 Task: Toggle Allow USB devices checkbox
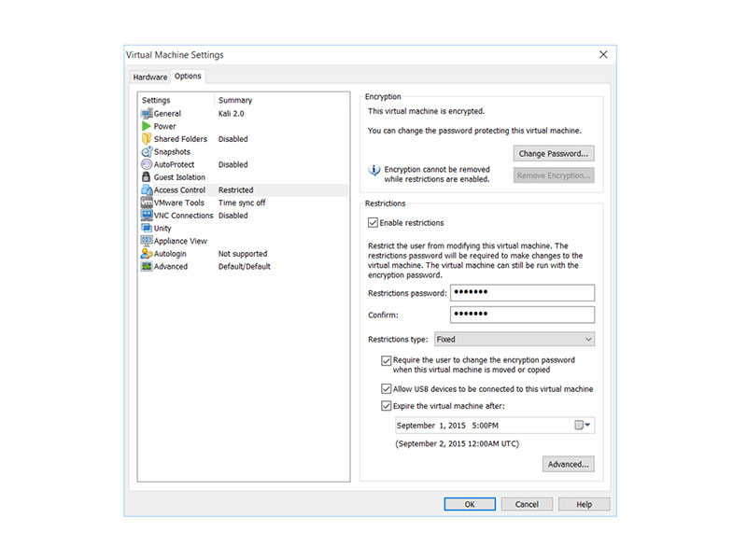(x=387, y=389)
